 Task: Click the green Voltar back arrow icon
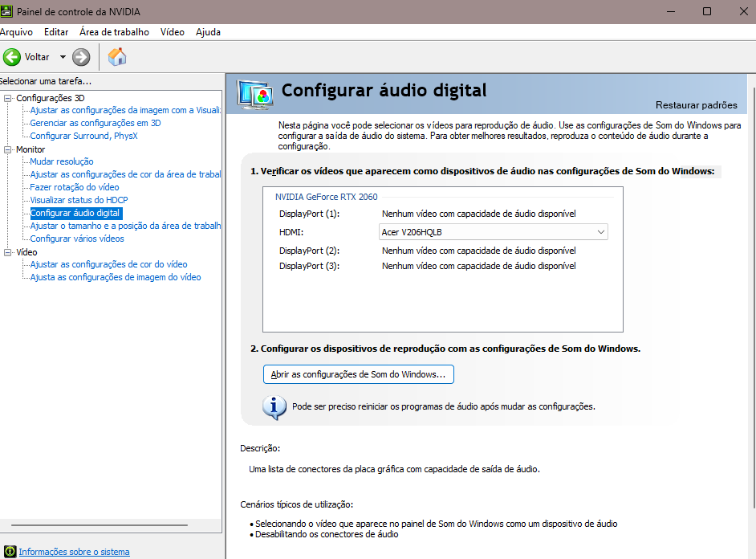click(x=11, y=57)
